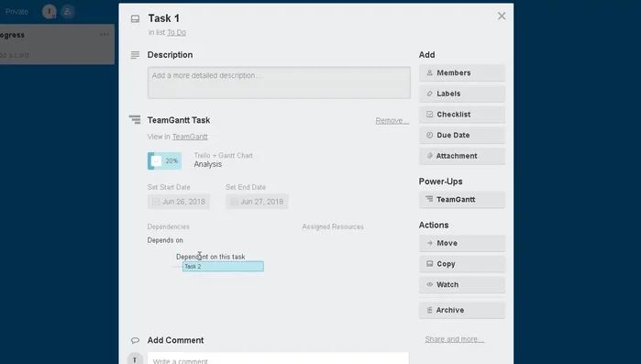Click the card icon beside Task 1 title
Viewport: 641px width, 364px height.
[x=135, y=18]
